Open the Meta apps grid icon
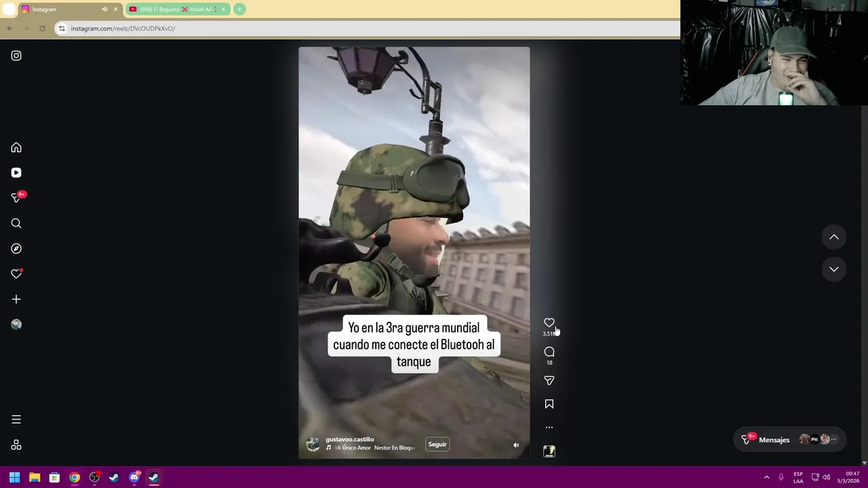Image resolution: width=868 pixels, height=488 pixels. tap(16, 445)
